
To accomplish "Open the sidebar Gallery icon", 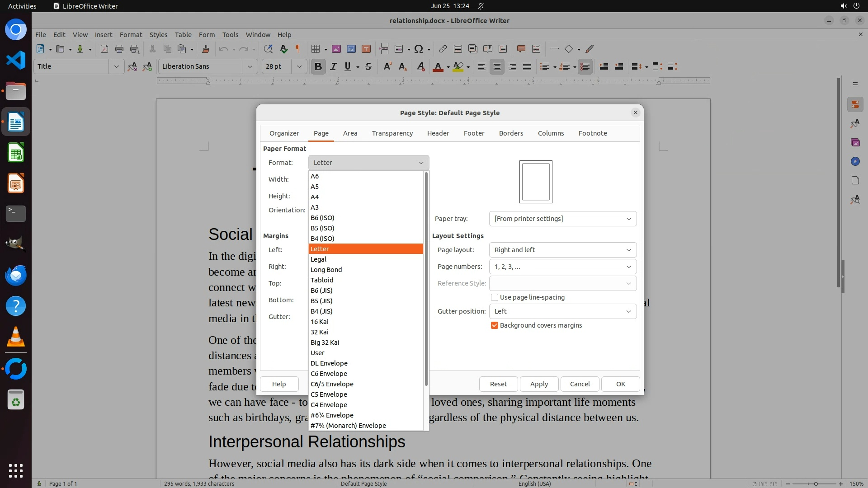I will point(855,143).
